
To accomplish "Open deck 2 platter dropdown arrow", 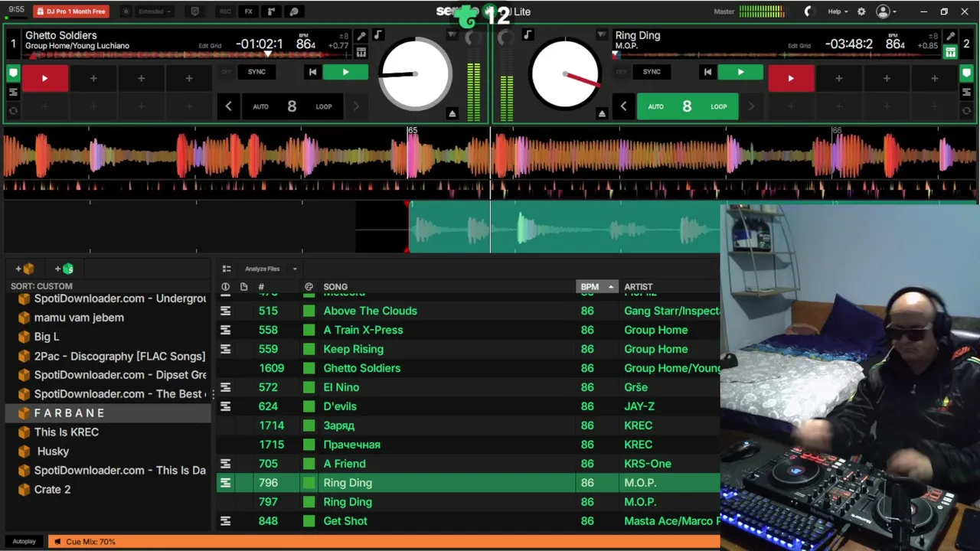I will [x=602, y=35].
